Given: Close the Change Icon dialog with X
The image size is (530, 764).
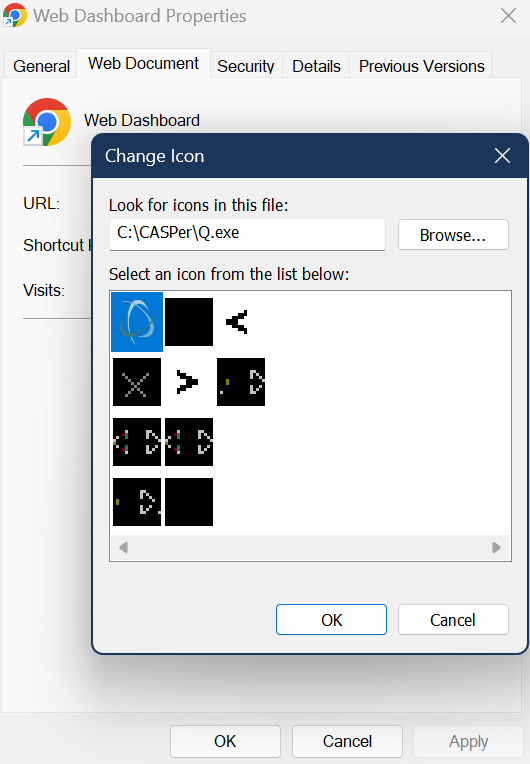Looking at the screenshot, I should click(502, 156).
